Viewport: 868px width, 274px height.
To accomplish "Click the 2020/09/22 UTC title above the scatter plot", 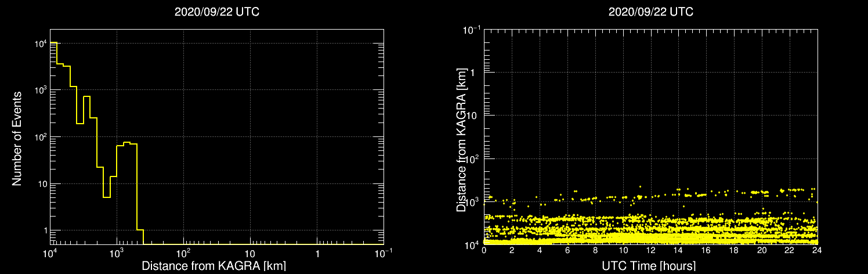I will pos(651,12).
